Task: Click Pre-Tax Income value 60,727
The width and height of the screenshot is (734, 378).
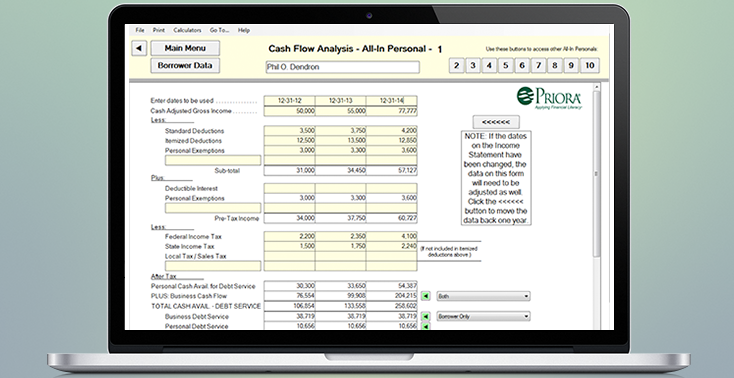Action: click(x=391, y=218)
